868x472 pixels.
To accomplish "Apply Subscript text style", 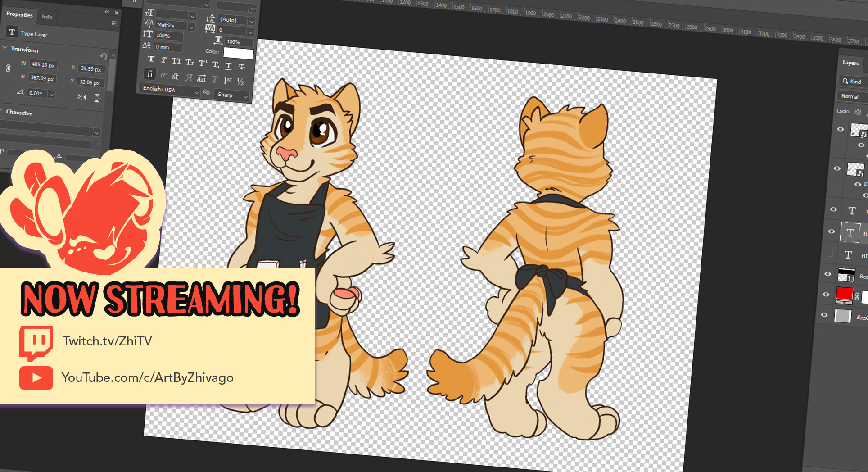I will pos(216,64).
